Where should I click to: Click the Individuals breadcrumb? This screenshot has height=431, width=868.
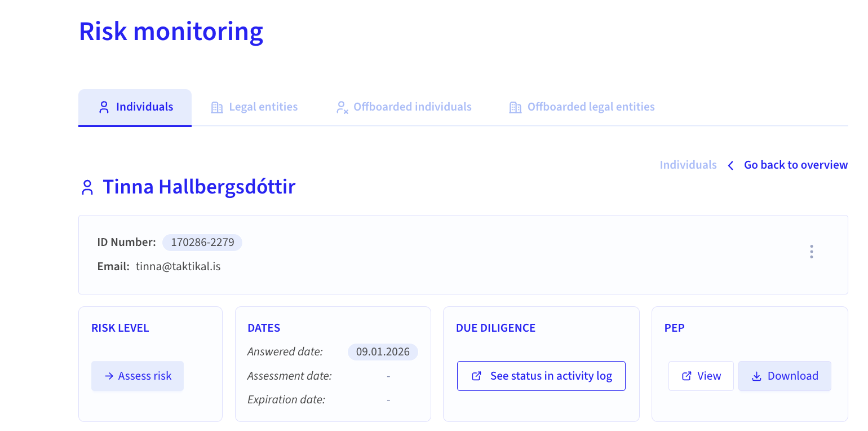coord(688,165)
